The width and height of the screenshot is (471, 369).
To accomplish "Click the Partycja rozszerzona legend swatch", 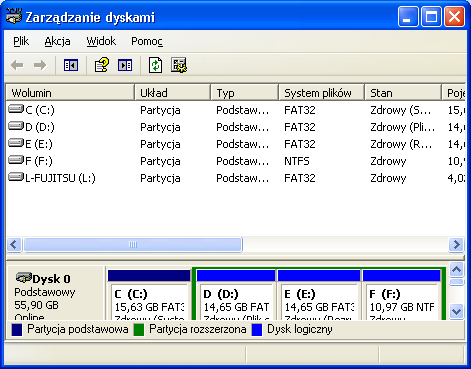I will click(x=139, y=330).
